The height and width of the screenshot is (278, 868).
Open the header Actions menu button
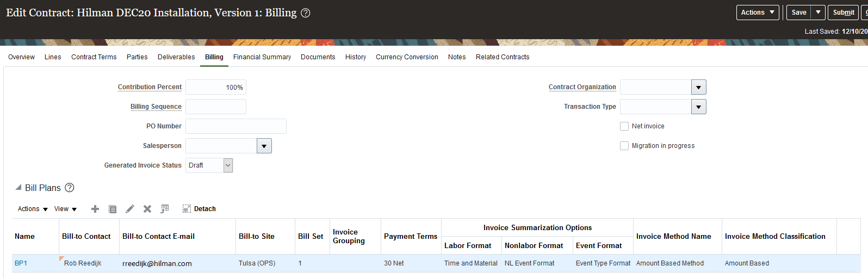758,13
